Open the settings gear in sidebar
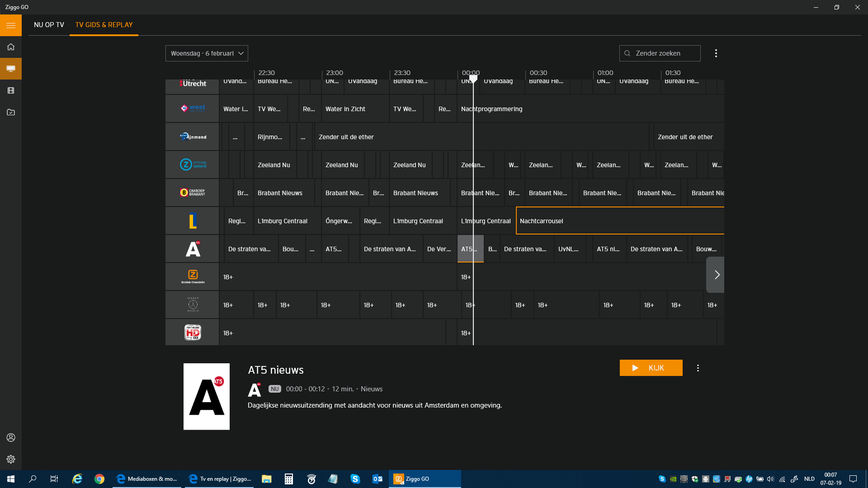 coord(11,459)
